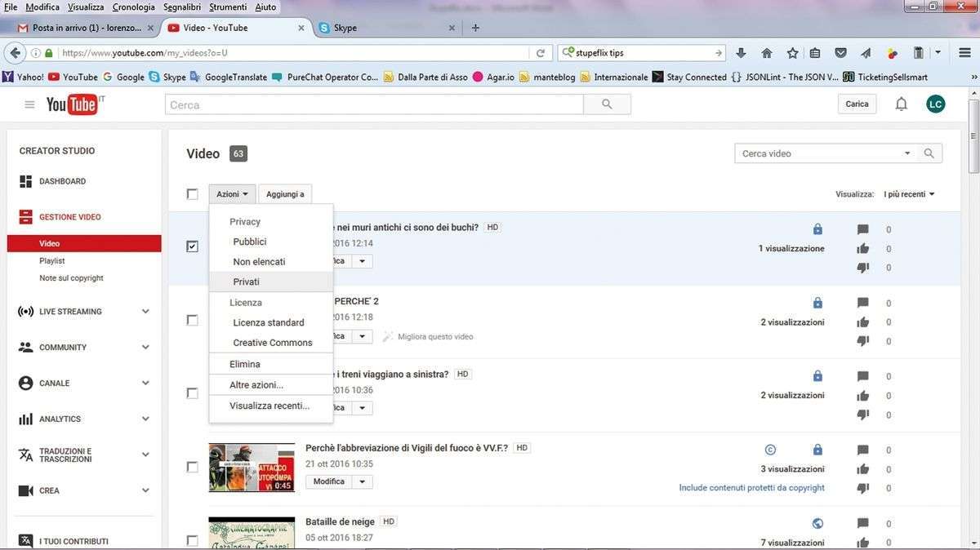Click the browser back arrow

point(14,53)
